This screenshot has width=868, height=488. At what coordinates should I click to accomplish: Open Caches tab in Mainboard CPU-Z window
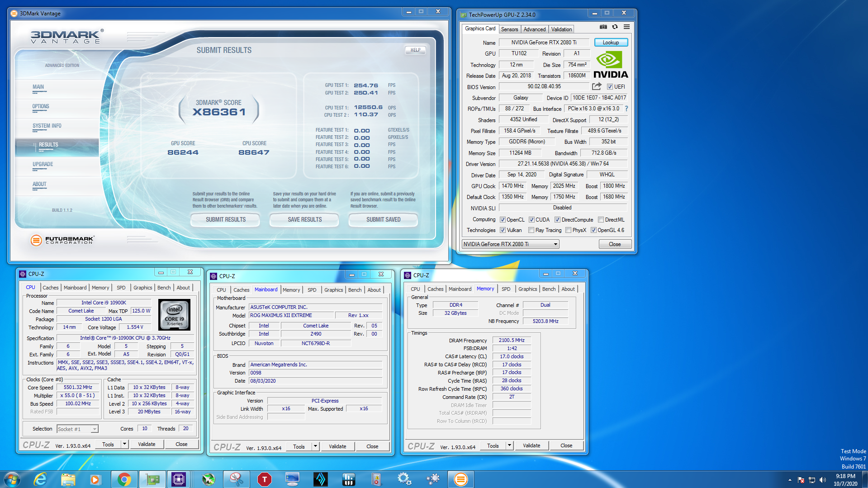pos(241,290)
